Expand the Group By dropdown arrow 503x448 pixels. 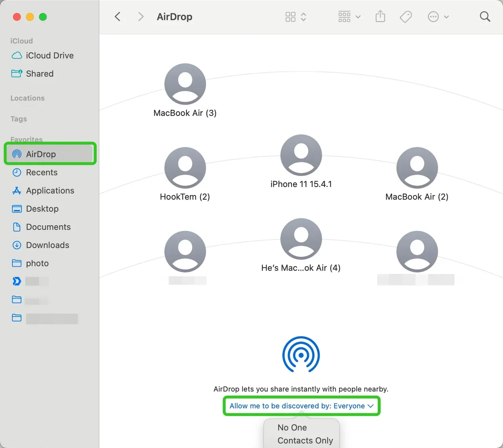(x=358, y=17)
